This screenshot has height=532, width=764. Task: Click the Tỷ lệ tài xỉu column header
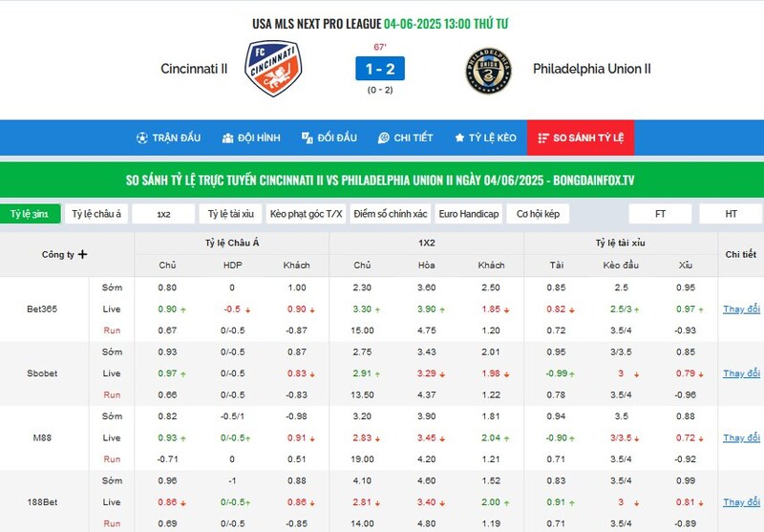coord(620,243)
